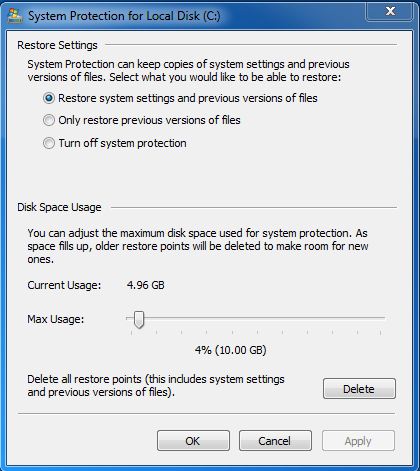The width and height of the screenshot is (420, 471).
Task: Close the dialog with the X button
Action: click(x=390, y=11)
